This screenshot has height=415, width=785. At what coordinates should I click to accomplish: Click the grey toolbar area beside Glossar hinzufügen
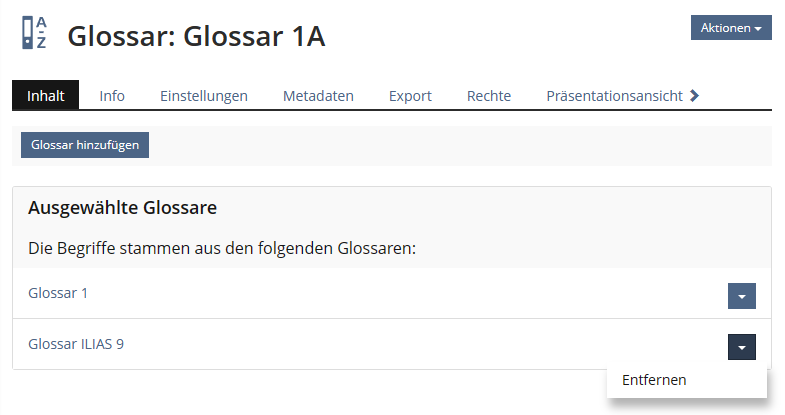tap(460, 145)
